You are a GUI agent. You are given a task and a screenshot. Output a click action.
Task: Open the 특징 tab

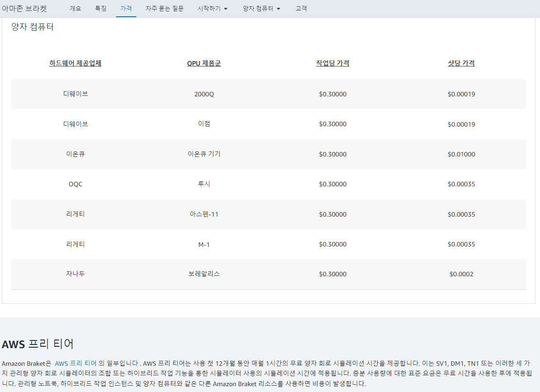(x=100, y=8)
